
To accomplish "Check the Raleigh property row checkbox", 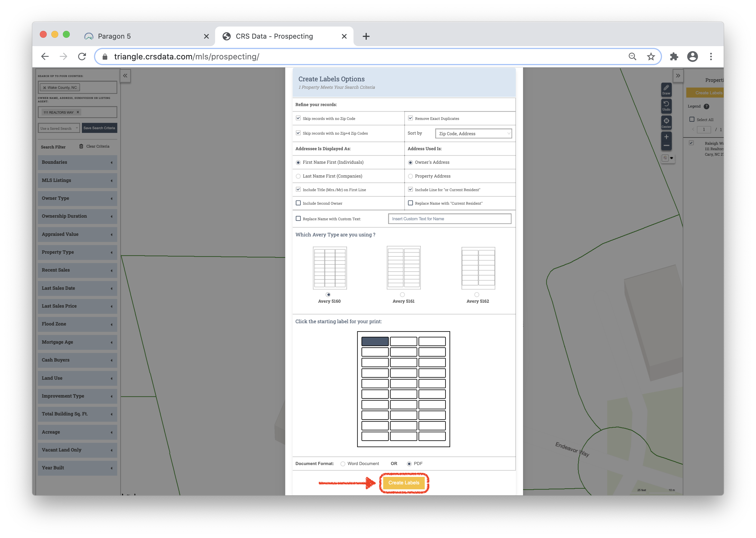I will point(691,143).
